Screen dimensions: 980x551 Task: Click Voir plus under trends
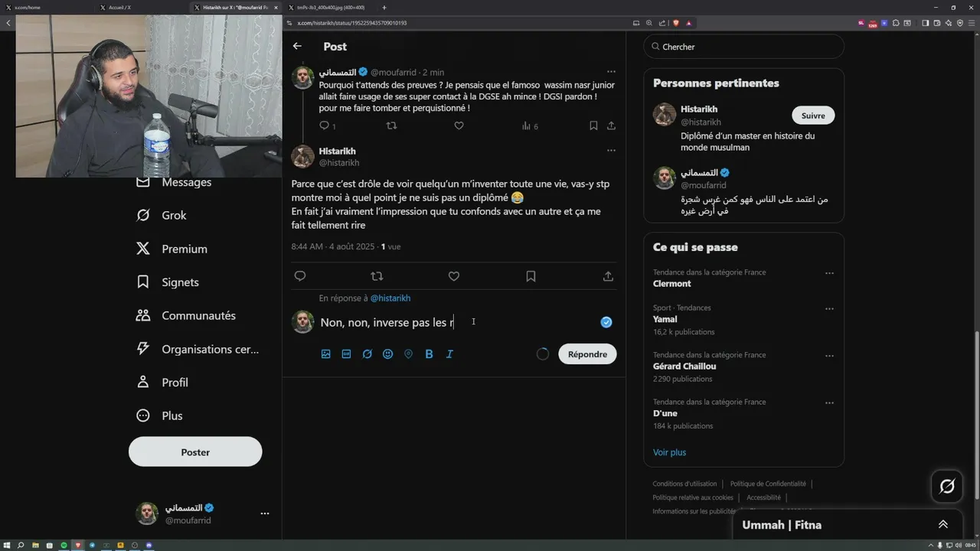(670, 452)
